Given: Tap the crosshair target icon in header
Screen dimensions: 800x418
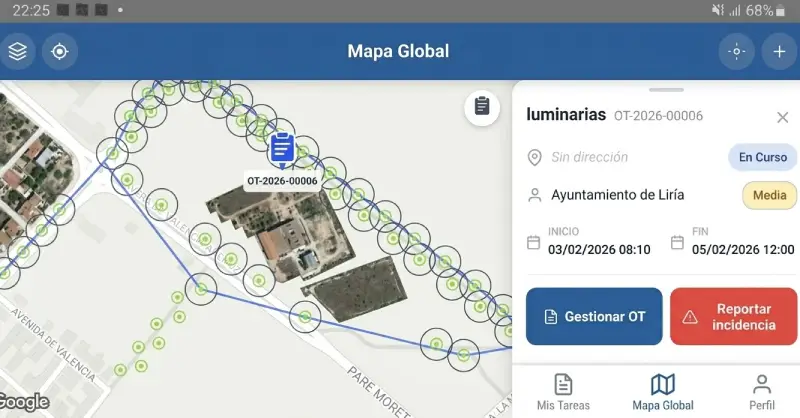Looking at the screenshot, I should click(x=737, y=51).
